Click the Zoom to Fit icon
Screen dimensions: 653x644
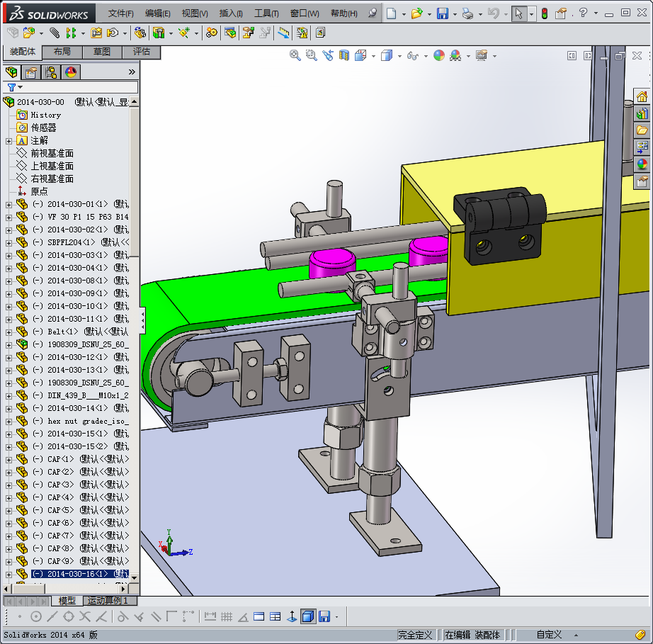tap(295, 55)
